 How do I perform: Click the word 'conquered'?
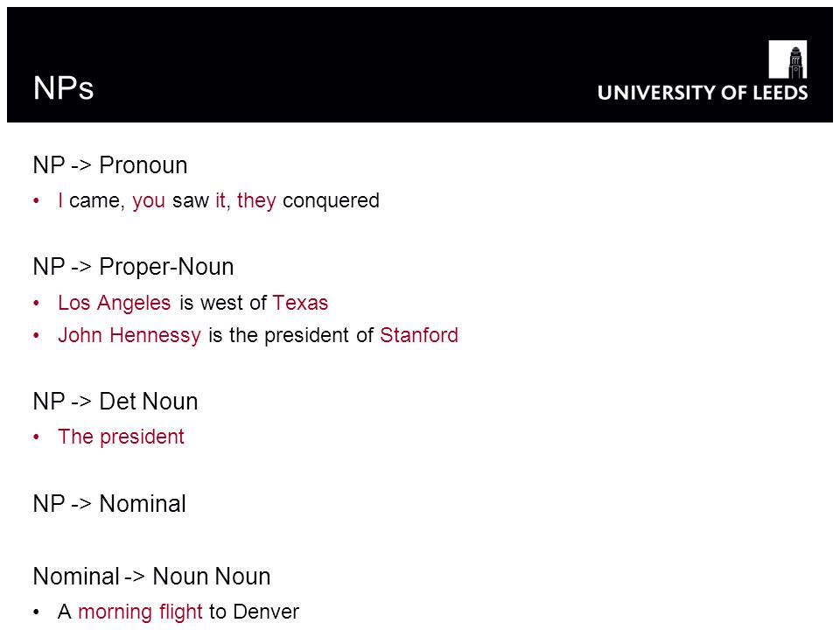point(331,200)
